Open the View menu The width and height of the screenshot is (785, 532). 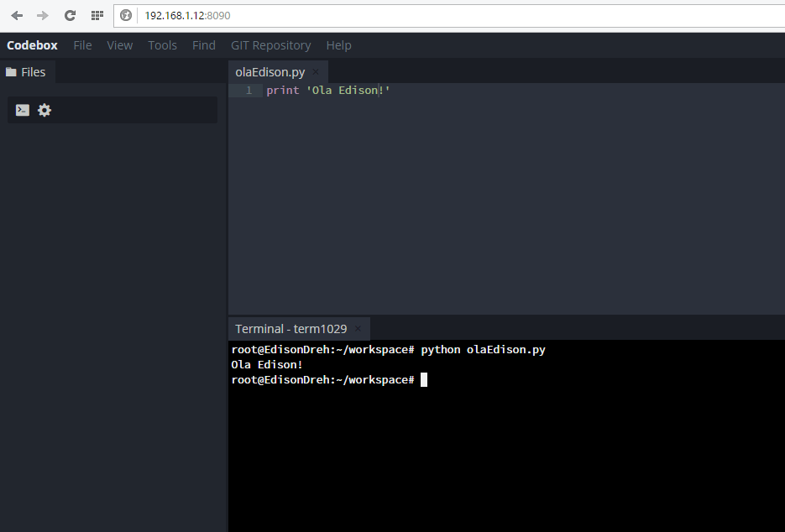coord(119,45)
